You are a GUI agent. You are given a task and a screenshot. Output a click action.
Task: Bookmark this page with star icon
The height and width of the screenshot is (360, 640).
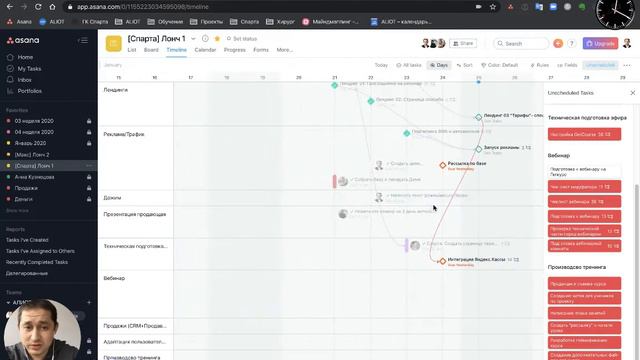click(x=493, y=7)
